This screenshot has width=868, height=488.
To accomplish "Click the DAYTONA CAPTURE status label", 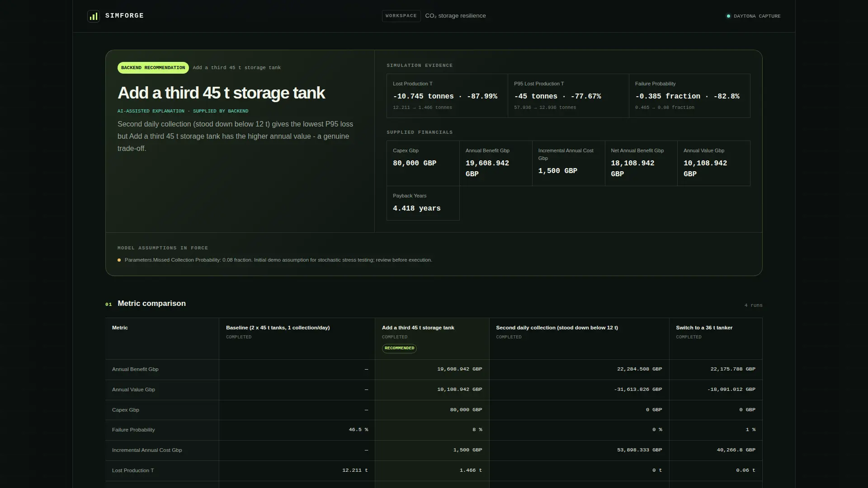I will (x=757, y=16).
